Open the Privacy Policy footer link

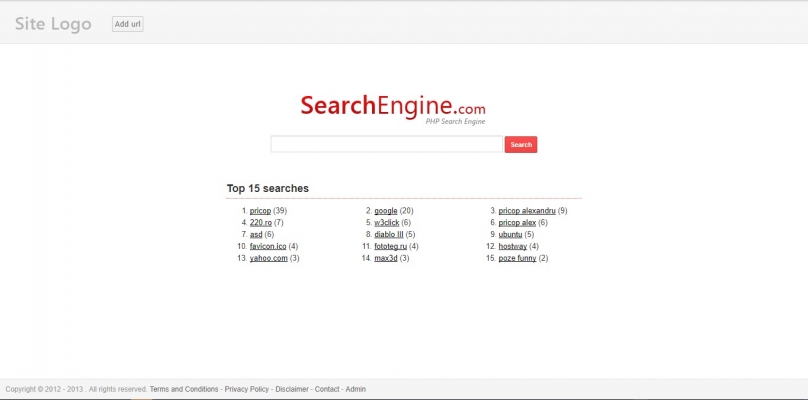point(246,389)
